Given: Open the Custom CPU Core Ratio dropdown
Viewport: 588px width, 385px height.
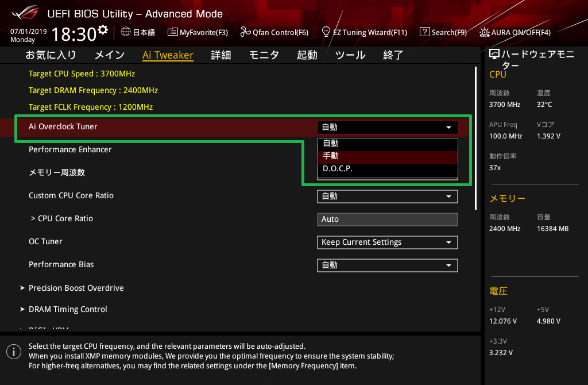Looking at the screenshot, I should [388, 197].
